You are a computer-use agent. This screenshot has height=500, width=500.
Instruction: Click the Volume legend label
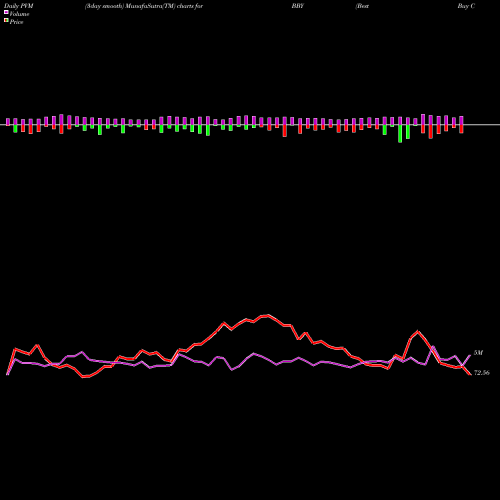(x=19, y=14)
